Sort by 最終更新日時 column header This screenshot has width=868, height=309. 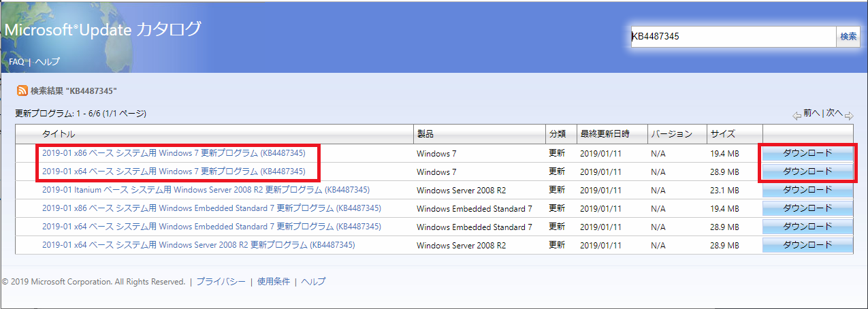tap(605, 134)
